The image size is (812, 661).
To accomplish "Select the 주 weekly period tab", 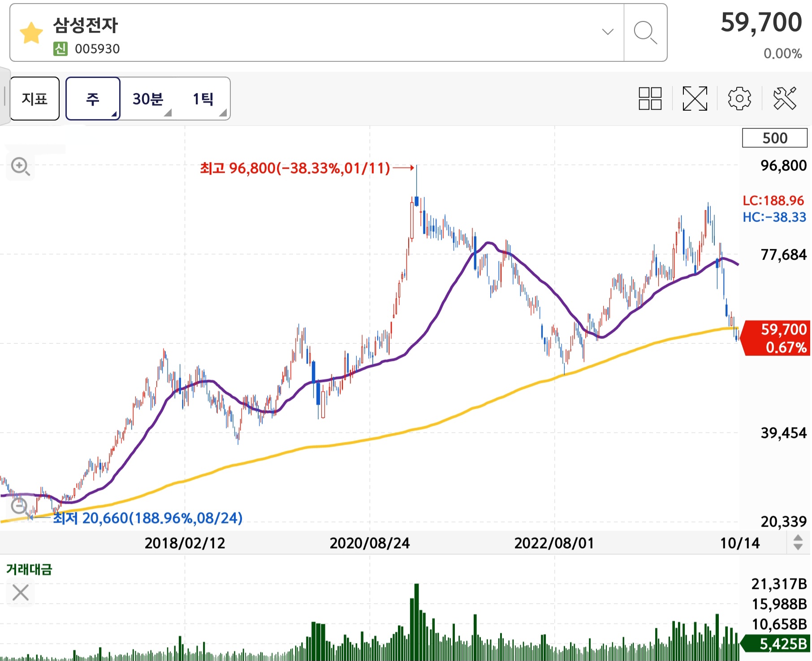I will [x=93, y=99].
